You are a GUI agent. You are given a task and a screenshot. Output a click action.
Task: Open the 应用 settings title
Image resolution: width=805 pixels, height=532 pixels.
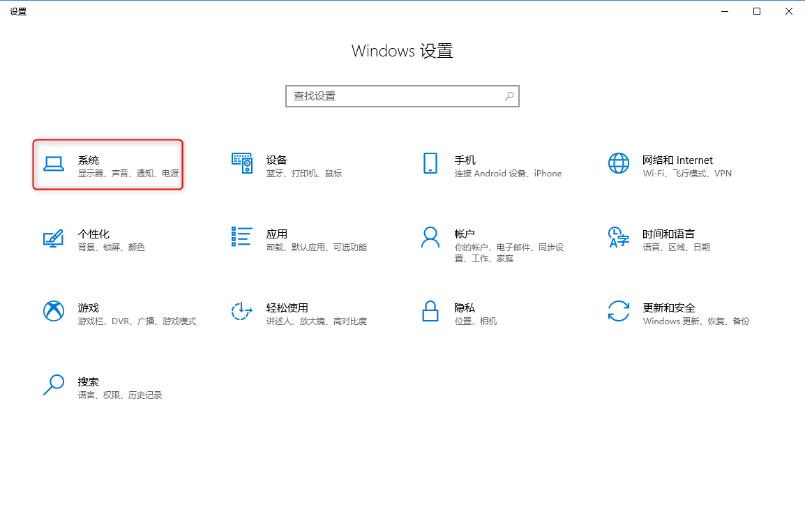point(277,234)
